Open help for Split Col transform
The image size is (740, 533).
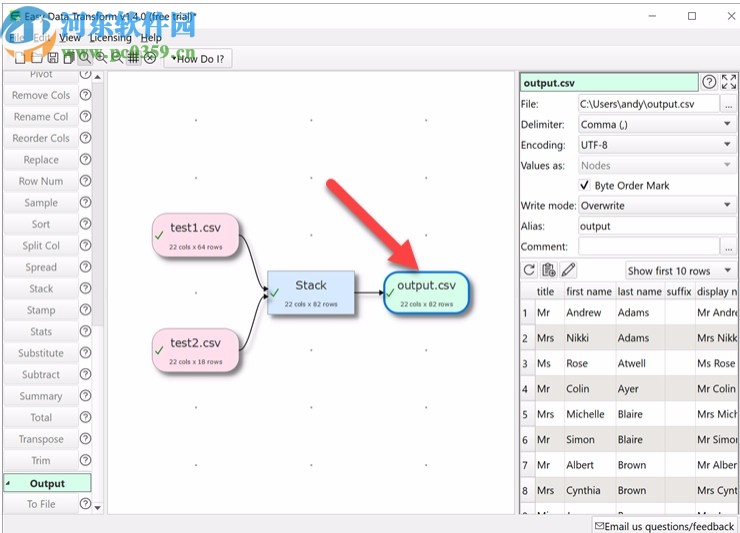pos(85,245)
